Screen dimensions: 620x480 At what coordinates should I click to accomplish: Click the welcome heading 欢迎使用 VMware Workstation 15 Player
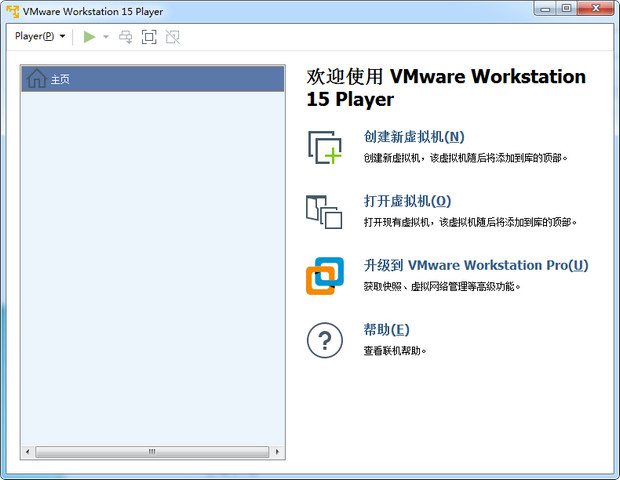(x=446, y=88)
